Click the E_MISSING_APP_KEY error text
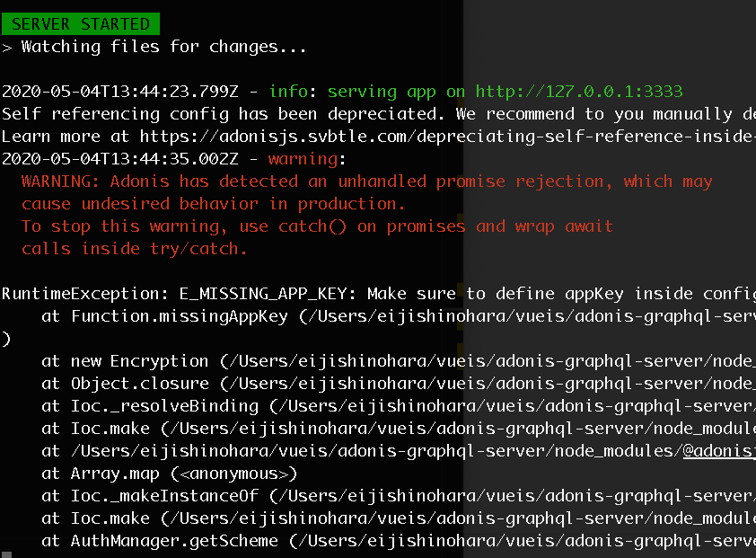 [x=268, y=294]
